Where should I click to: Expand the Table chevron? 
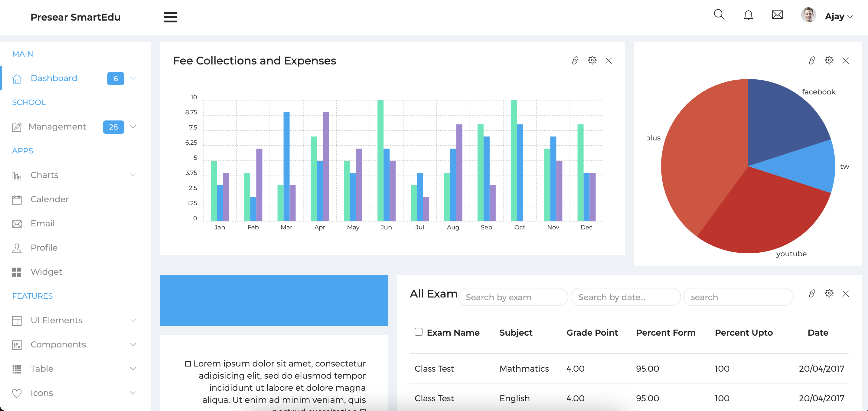tap(133, 369)
